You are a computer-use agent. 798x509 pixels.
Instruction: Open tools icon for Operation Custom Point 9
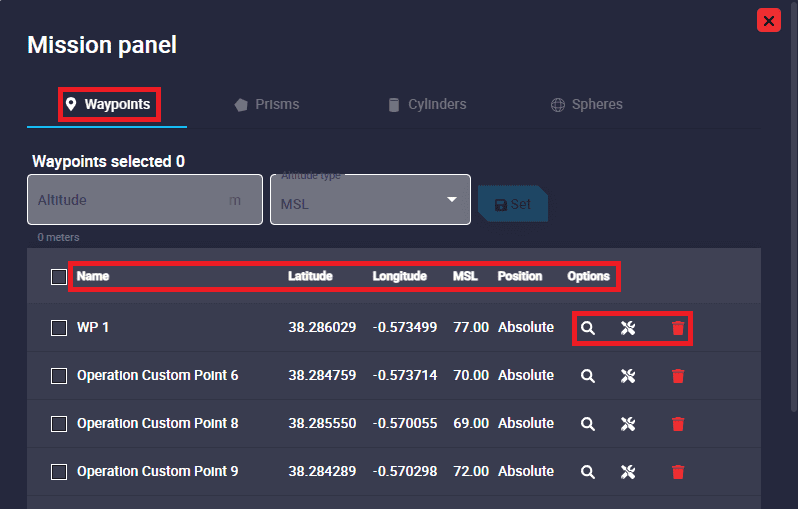(x=628, y=472)
